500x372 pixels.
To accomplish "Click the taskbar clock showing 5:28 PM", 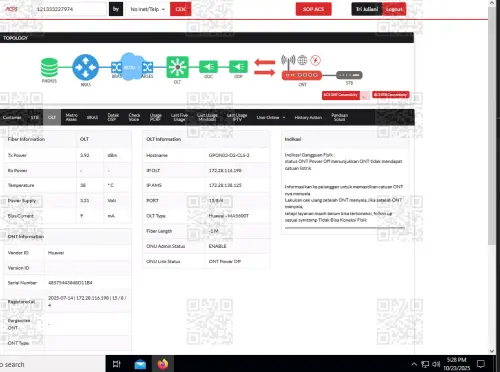I will coord(456,364).
